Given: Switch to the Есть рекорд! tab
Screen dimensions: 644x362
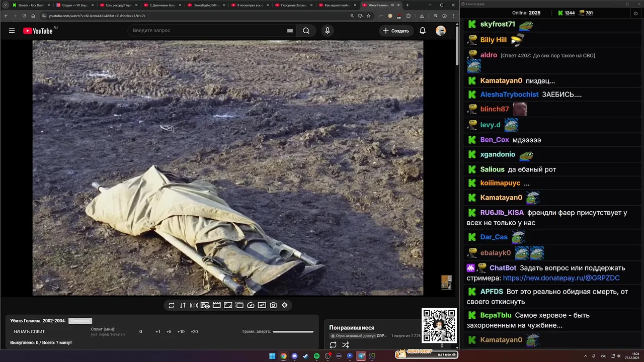Looking at the screenshot, I should point(119,5).
